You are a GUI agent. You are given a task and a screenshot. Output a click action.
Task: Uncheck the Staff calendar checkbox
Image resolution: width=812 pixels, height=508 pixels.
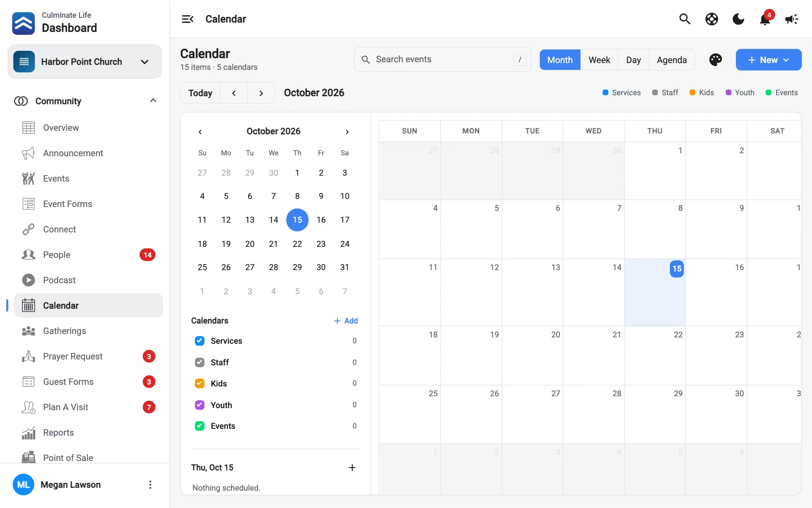200,362
